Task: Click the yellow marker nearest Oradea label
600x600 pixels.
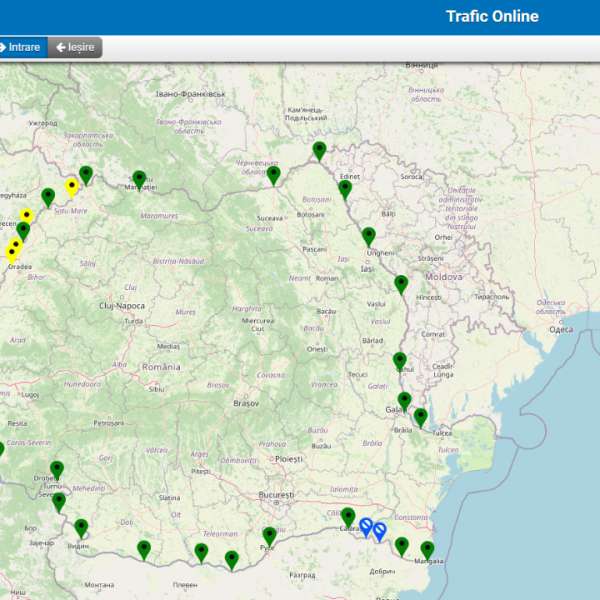Action: tap(12, 254)
